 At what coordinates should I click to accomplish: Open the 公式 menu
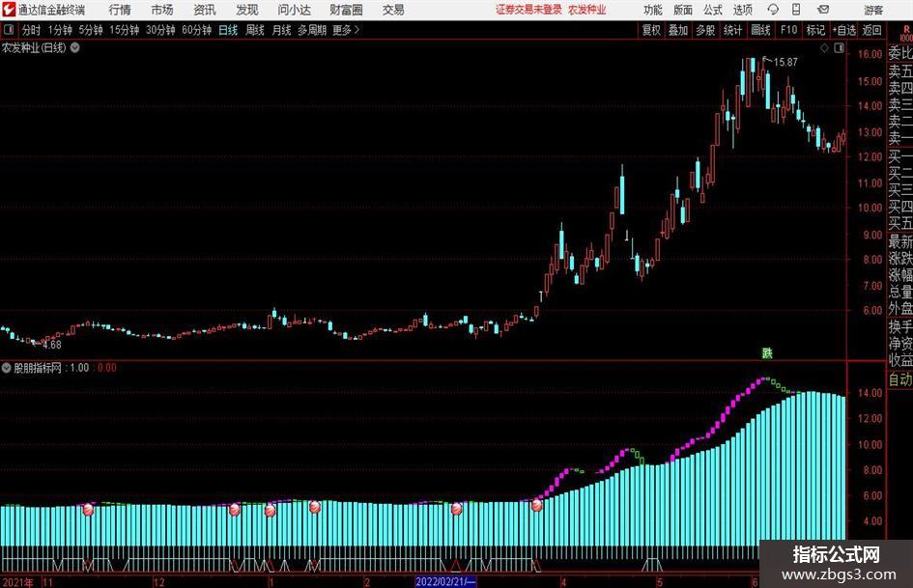pos(713,10)
